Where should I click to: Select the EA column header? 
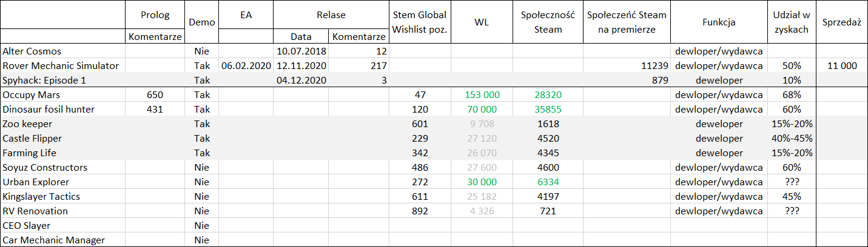tap(245, 15)
